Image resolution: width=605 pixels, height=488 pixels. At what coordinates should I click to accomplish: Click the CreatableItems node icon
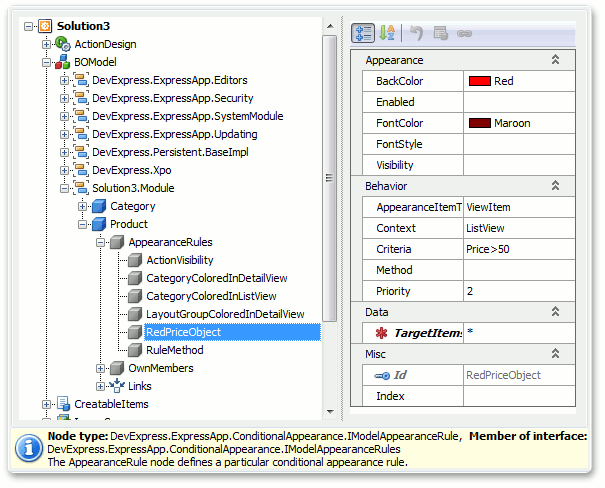[x=63, y=404]
